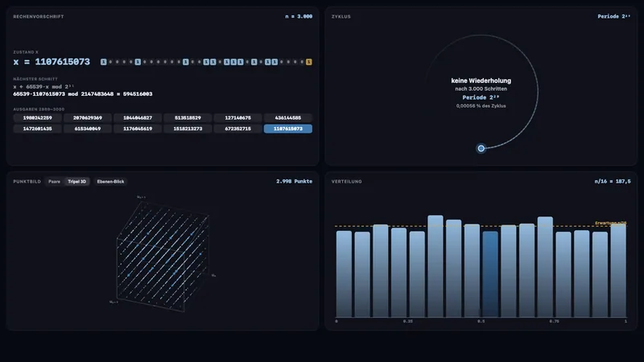The image size is (644, 362).
Task: Toggle the Ebenen-Blick button
Action: (110, 182)
